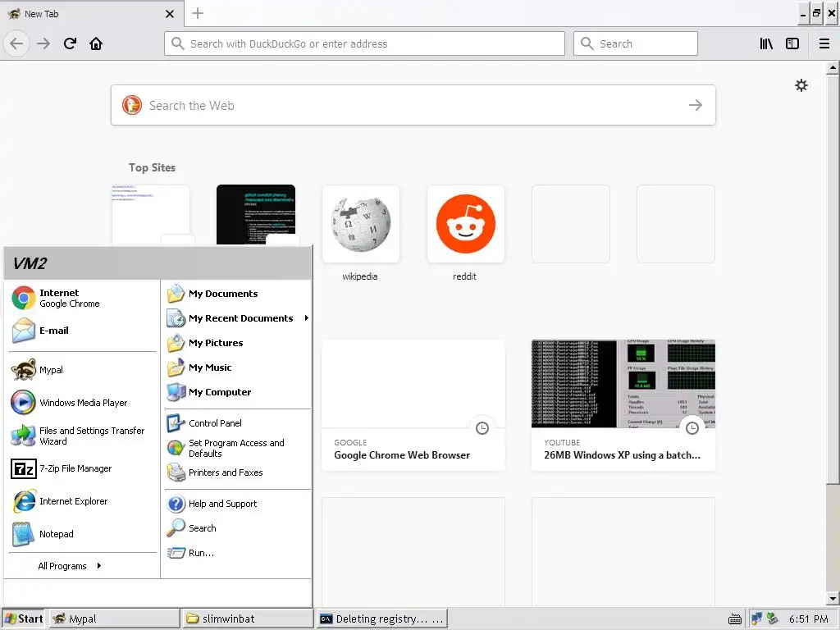The image size is (840, 630).
Task: Click the taskbar clock showing 6:51 PM
Action: pos(808,619)
